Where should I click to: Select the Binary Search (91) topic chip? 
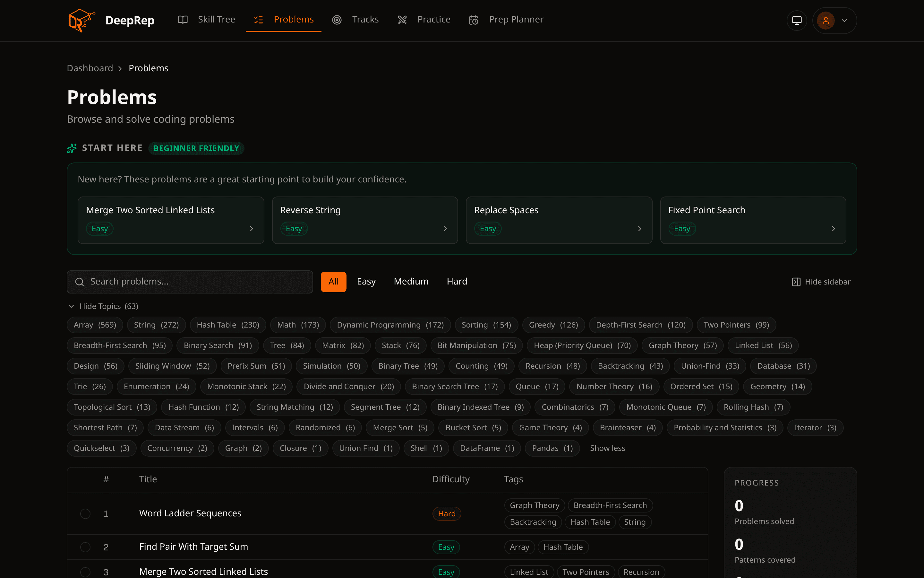coord(218,346)
